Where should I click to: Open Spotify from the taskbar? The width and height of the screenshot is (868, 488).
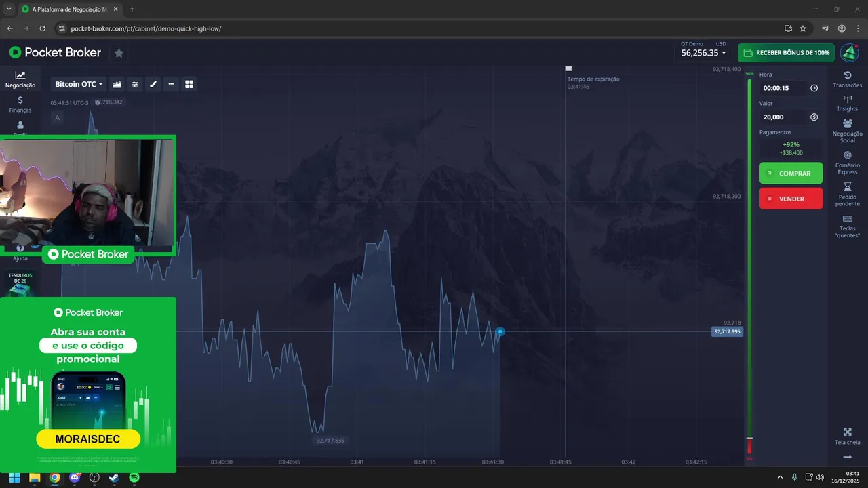[x=134, y=477]
